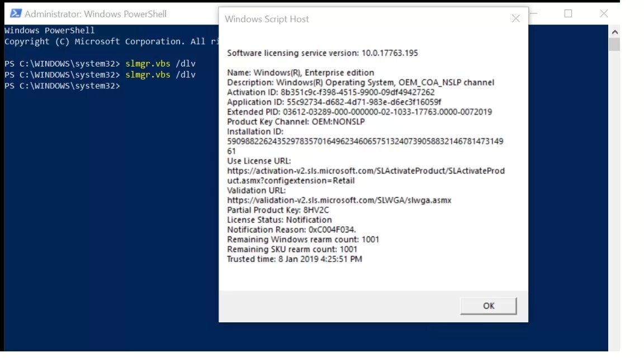Click the Windows Script Host title text
644x362 pixels.
[267, 19]
